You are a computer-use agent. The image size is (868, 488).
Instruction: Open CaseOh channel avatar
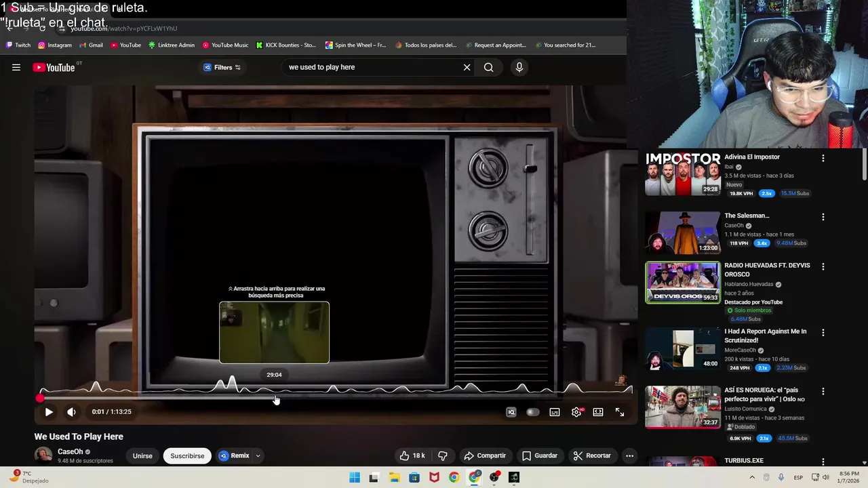pyautogui.click(x=43, y=455)
